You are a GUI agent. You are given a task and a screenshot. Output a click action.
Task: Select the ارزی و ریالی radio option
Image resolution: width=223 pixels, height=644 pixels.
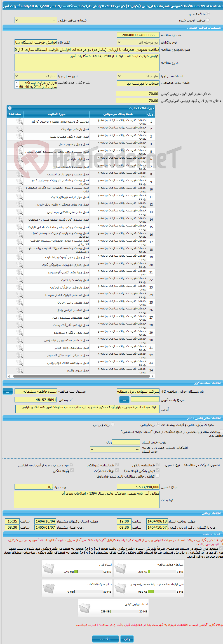click(113, 424)
